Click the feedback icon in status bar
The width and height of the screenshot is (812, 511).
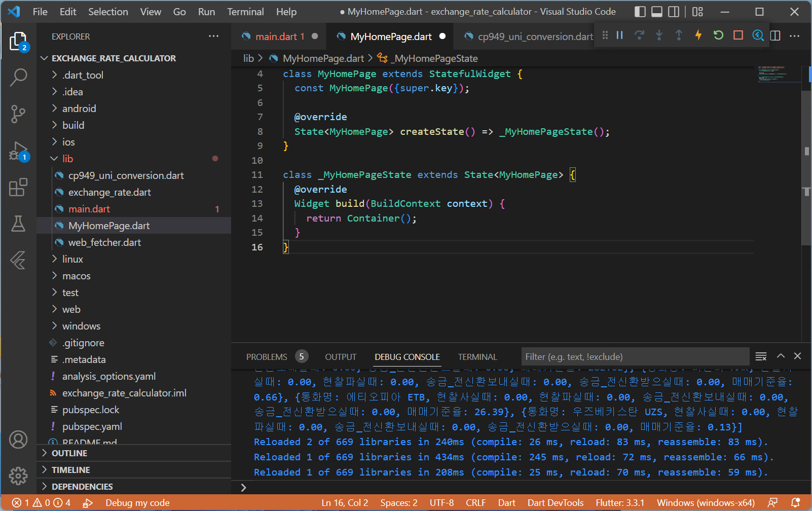pos(772,502)
